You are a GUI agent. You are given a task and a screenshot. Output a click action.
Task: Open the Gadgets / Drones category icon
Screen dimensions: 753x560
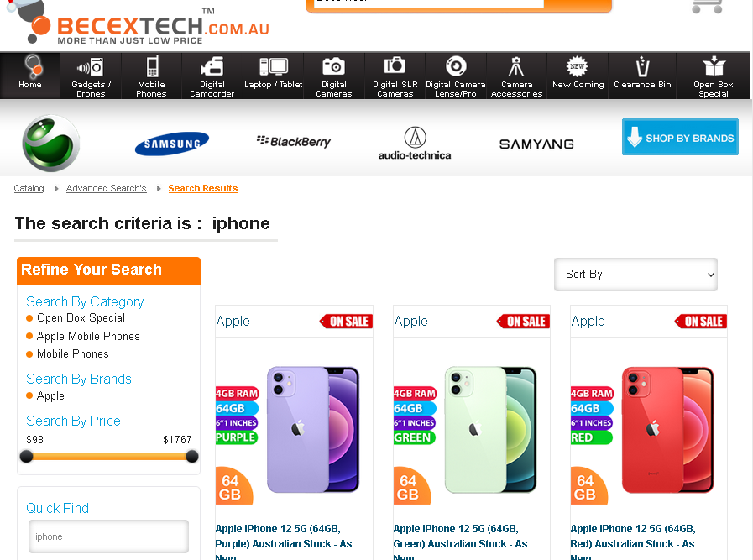tap(91, 66)
